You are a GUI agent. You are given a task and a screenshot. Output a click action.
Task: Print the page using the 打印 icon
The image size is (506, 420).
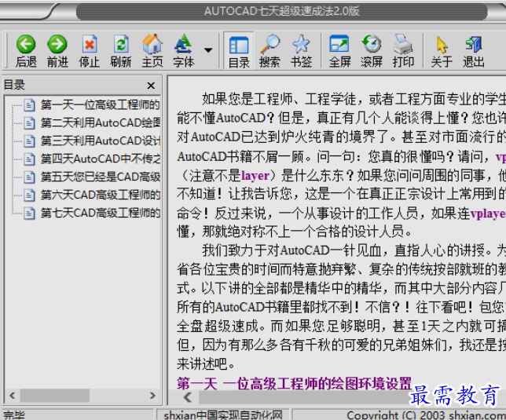coord(403,44)
